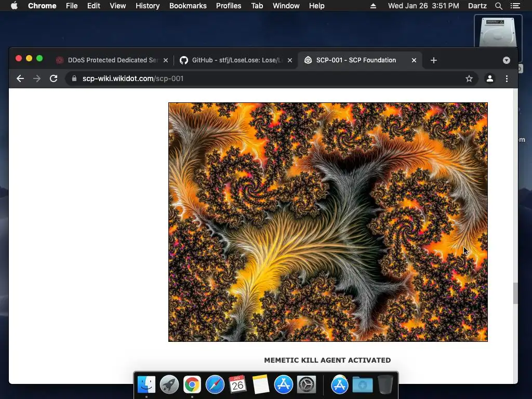Open the Control Center list icon

pyautogui.click(x=515, y=6)
